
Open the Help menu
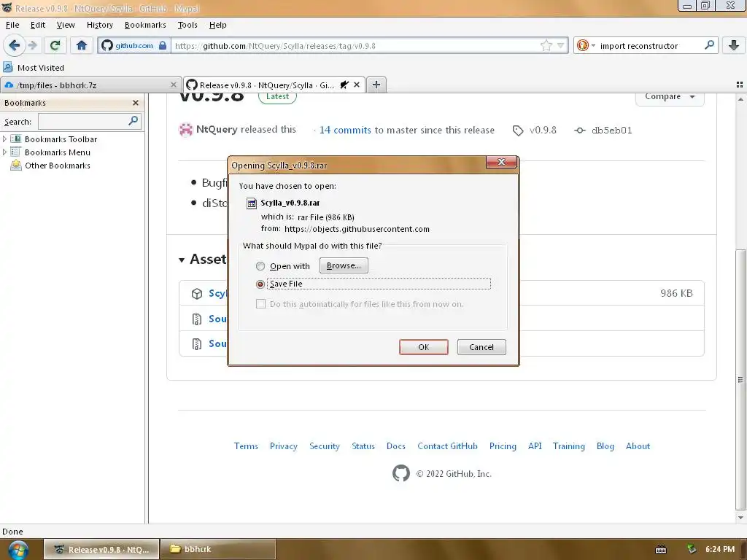(x=217, y=25)
